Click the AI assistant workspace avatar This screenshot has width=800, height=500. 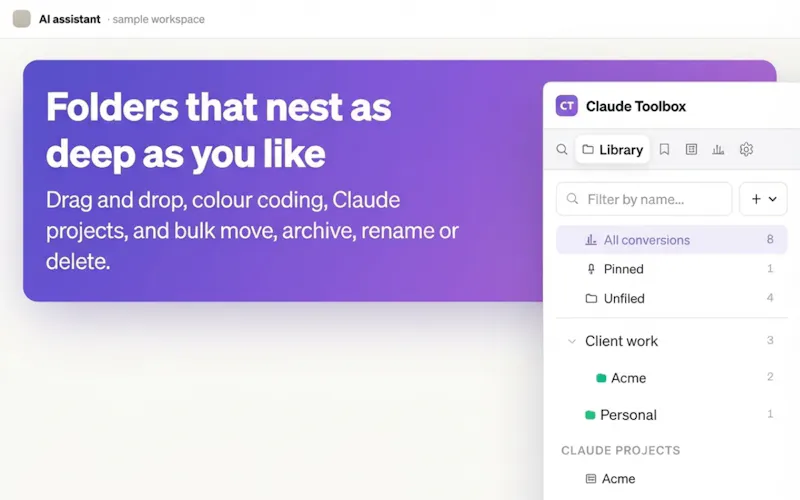pyautogui.click(x=21, y=19)
